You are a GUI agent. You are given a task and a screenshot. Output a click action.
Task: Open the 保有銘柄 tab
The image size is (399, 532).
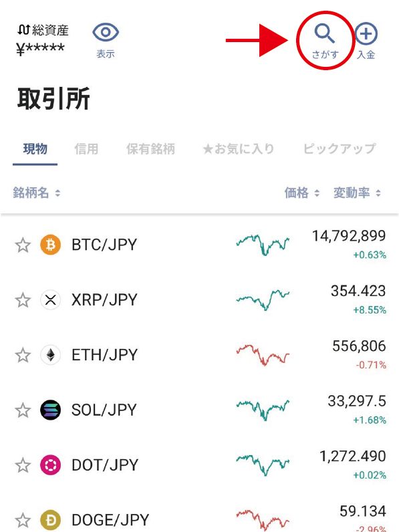tap(150, 148)
